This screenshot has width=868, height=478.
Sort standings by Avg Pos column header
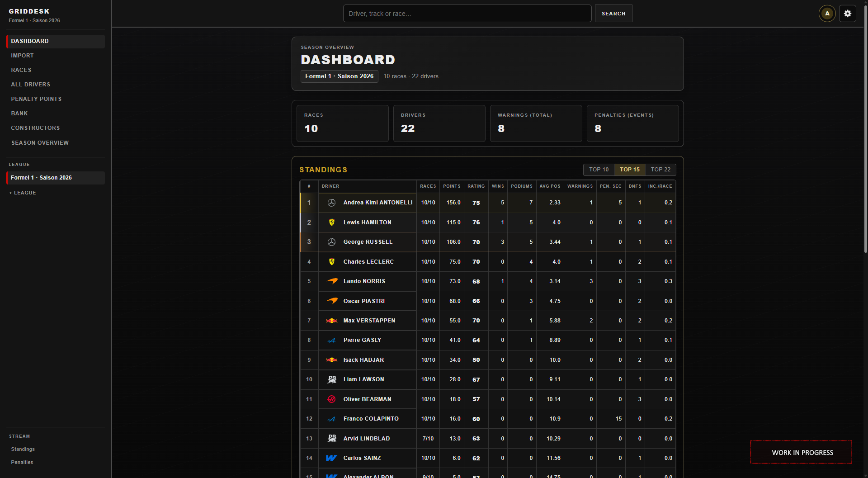(550, 186)
